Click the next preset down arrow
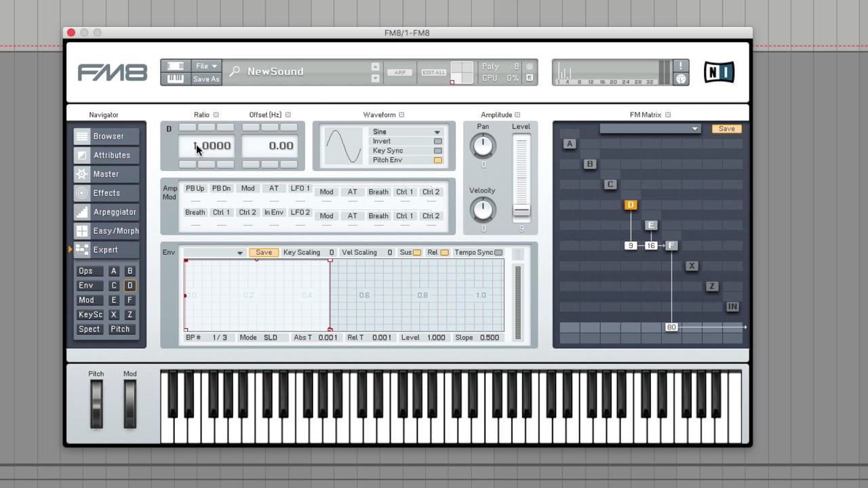This screenshot has width=868, height=488. point(375,79)
